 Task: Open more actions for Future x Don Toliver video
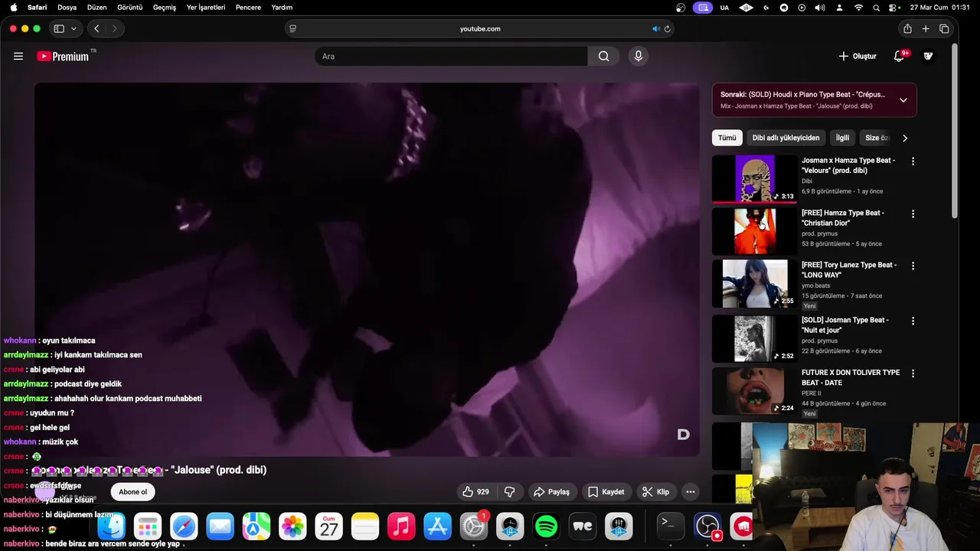(913, 373)
